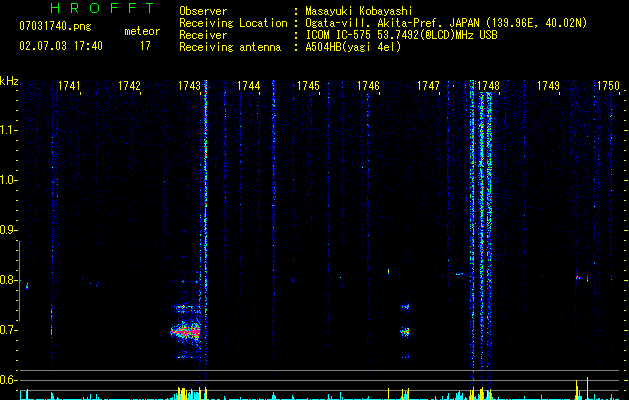Select the filename 07031740.png

[x=55, y=27]
